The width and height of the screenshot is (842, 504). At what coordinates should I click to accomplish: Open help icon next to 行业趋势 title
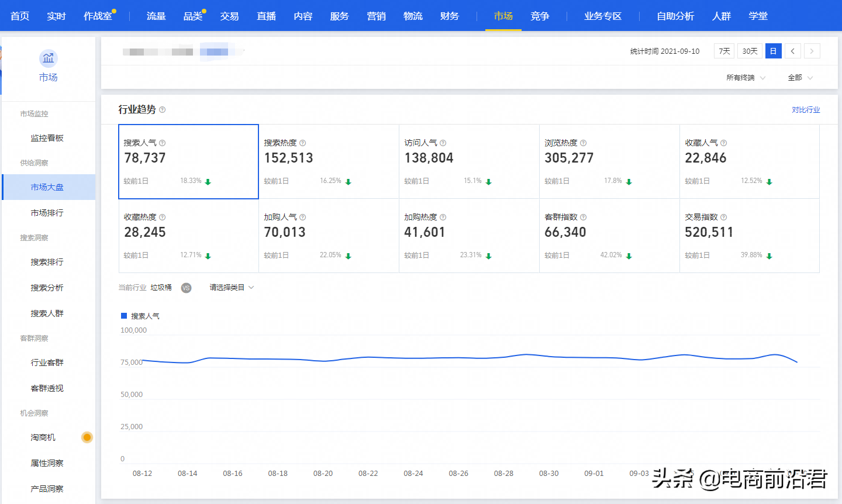pos(163,109)
